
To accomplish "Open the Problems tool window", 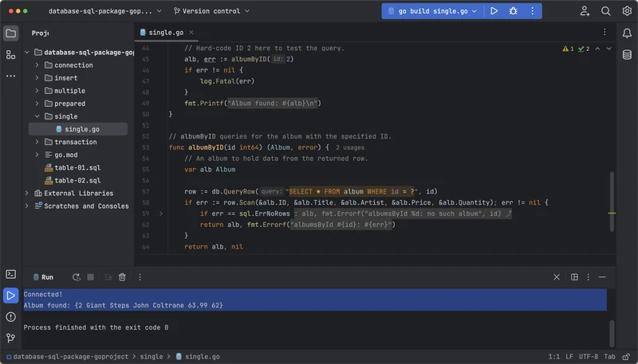I will [x=10, y=316].
